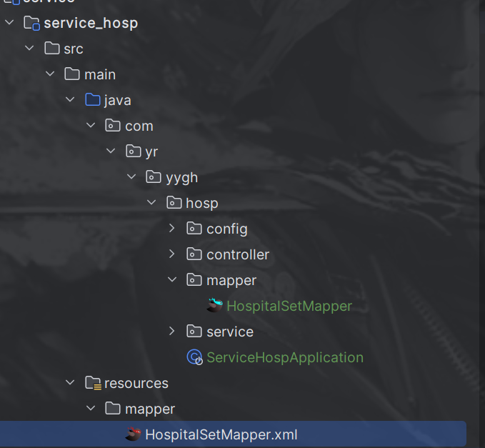
Task: Click the hosp package icon
Action: coord(174,203)
